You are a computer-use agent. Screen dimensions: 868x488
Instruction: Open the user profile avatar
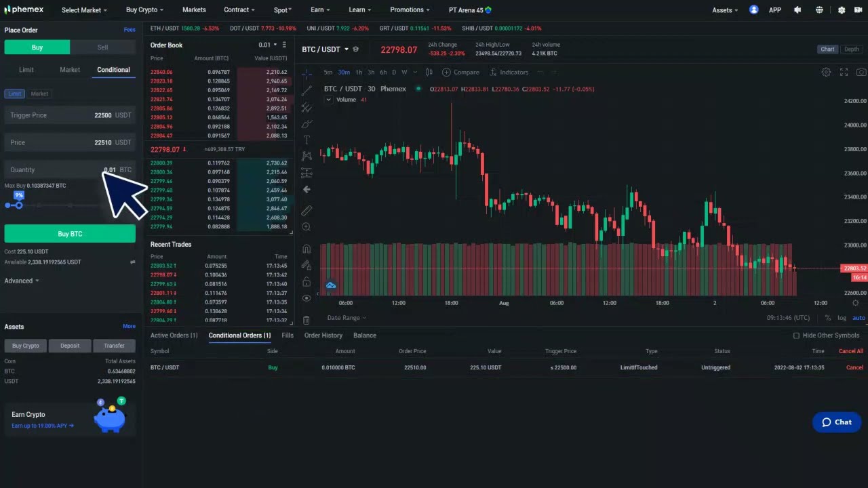click(x=754, y=10)
